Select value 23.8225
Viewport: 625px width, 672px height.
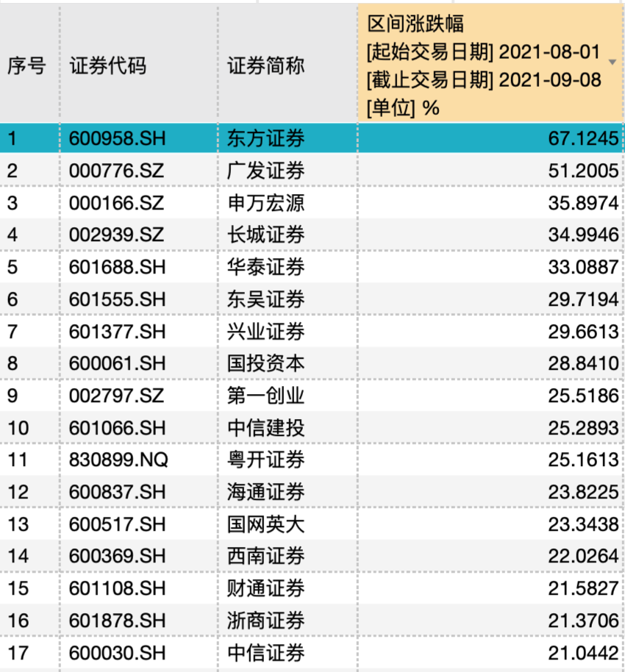click(583, 492)
